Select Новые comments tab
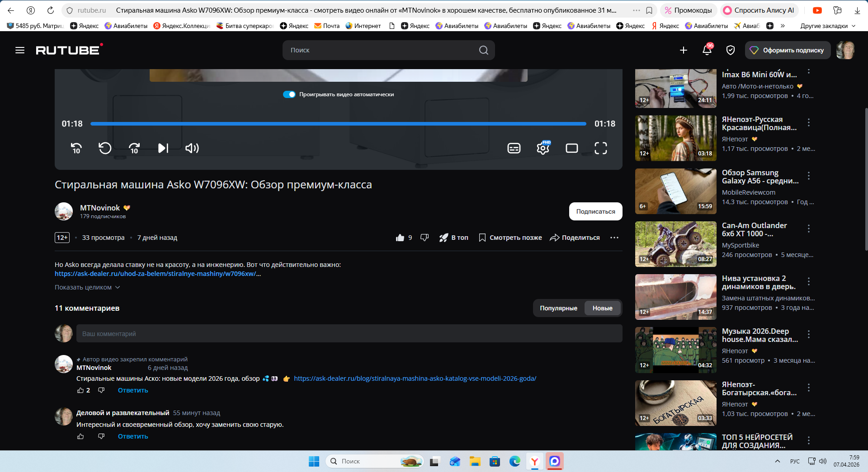868x472 pixels. 602,308
